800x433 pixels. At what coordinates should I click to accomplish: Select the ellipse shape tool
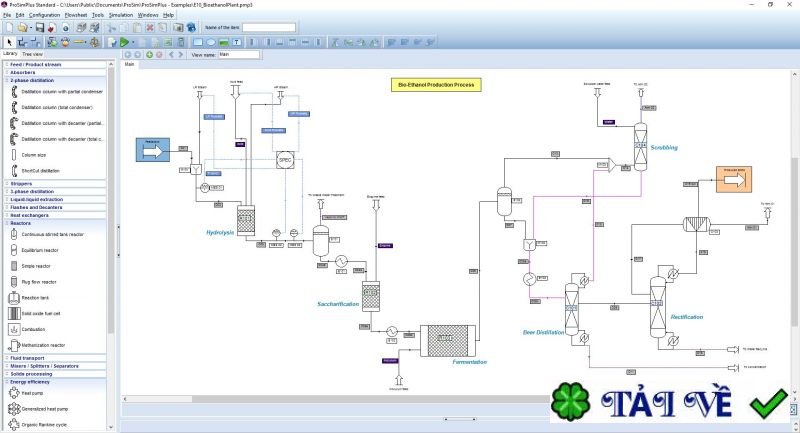coord(210,42)
